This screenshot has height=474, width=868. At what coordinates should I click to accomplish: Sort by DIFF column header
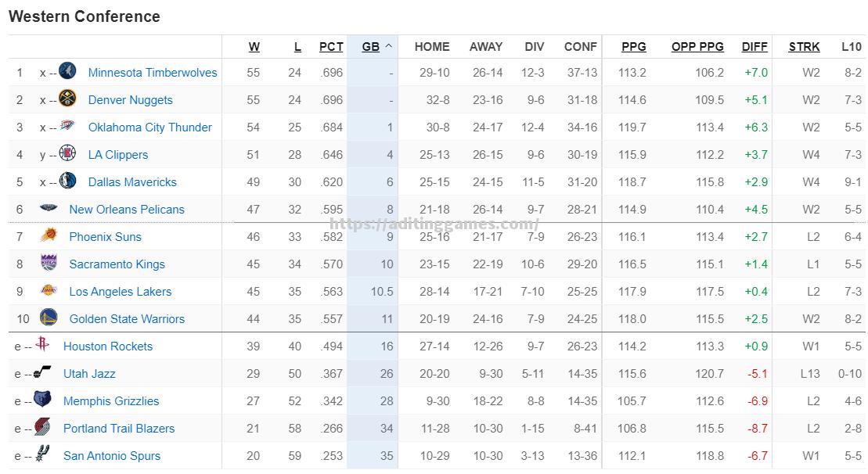(755, 47)
